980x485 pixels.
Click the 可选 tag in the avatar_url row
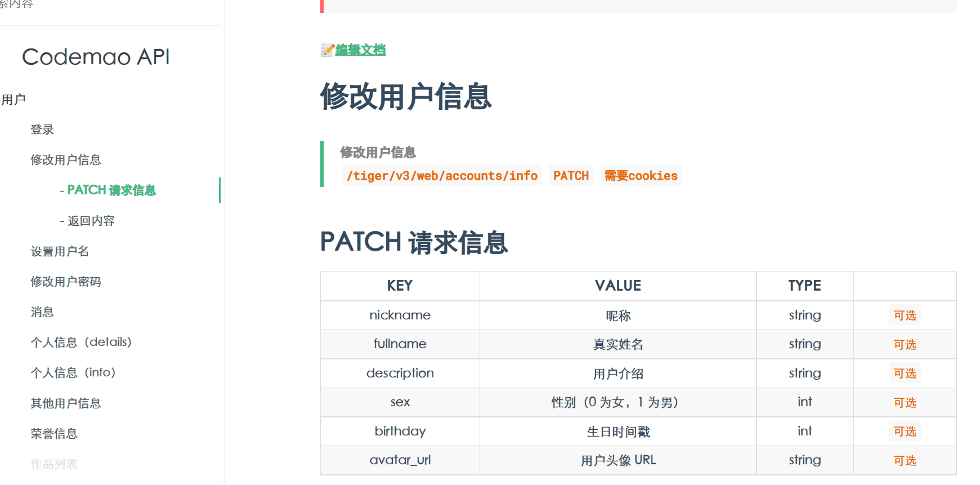pyautogui.click(x=905, y=461)
